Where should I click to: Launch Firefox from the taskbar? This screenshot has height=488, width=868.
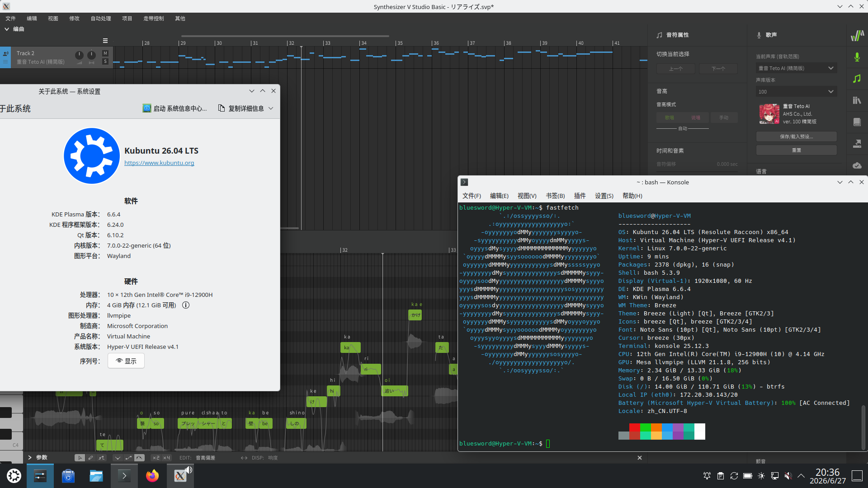pyautogui.click(x=152, y=476)
